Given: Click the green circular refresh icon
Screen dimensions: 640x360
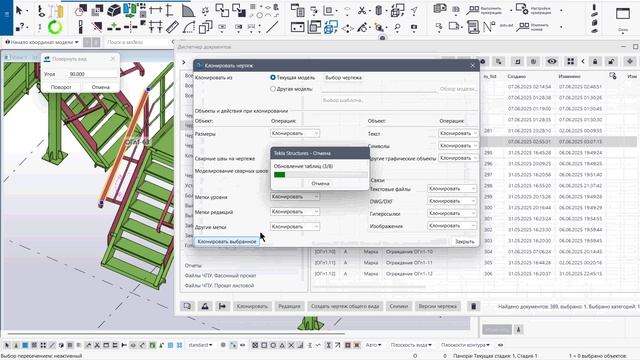Looking at the screenshot, I should [x=55, y=27].
